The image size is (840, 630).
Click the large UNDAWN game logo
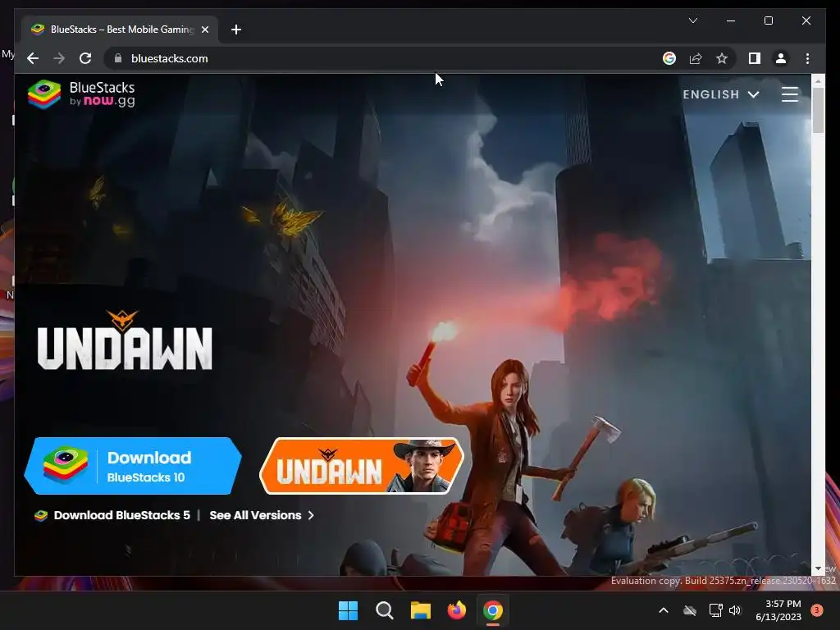[x=125, y=340]
